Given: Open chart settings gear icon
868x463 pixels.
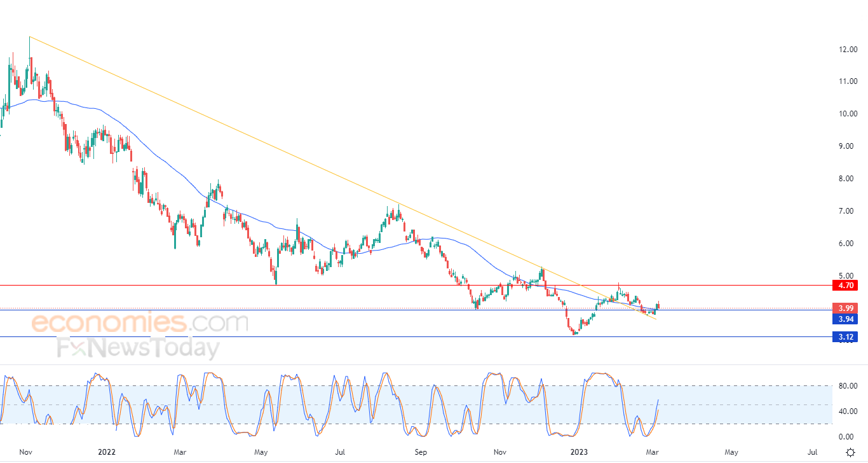Looking at the screenshot, I should click(x=850, y=452).
